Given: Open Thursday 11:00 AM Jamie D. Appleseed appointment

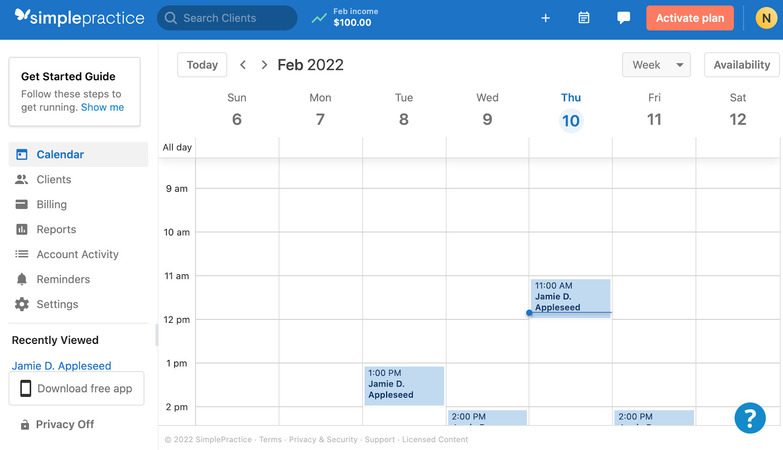Looking at the screenshot, I should pyautogui.click(x=570, y=298).
